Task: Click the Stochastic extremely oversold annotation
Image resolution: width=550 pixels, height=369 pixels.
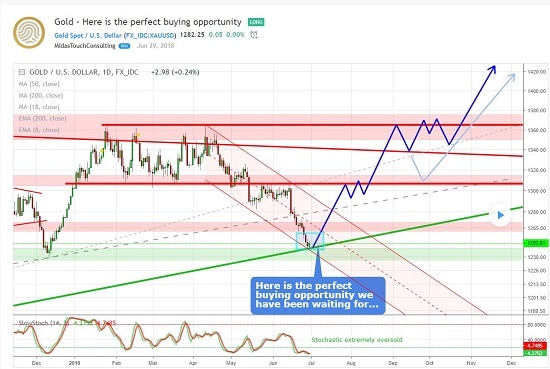Action: 357,340
